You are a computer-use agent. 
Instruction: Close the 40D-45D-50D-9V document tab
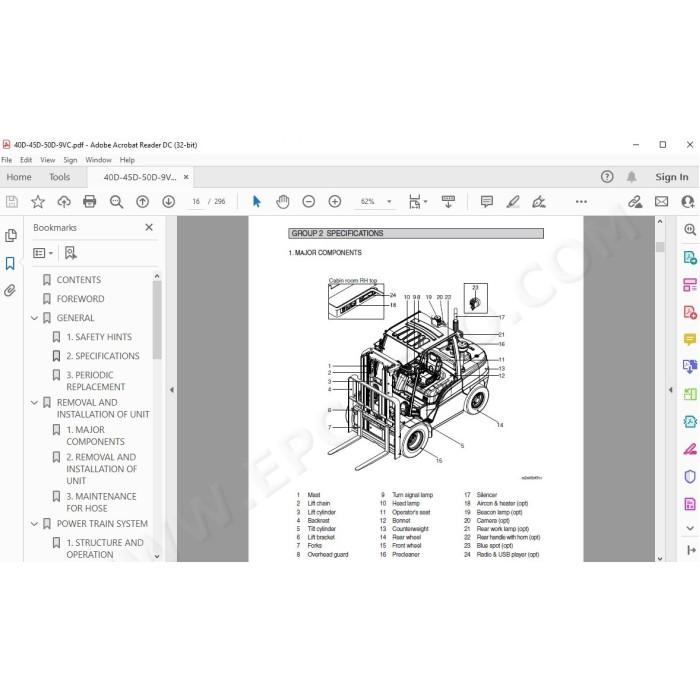[186, 177]
